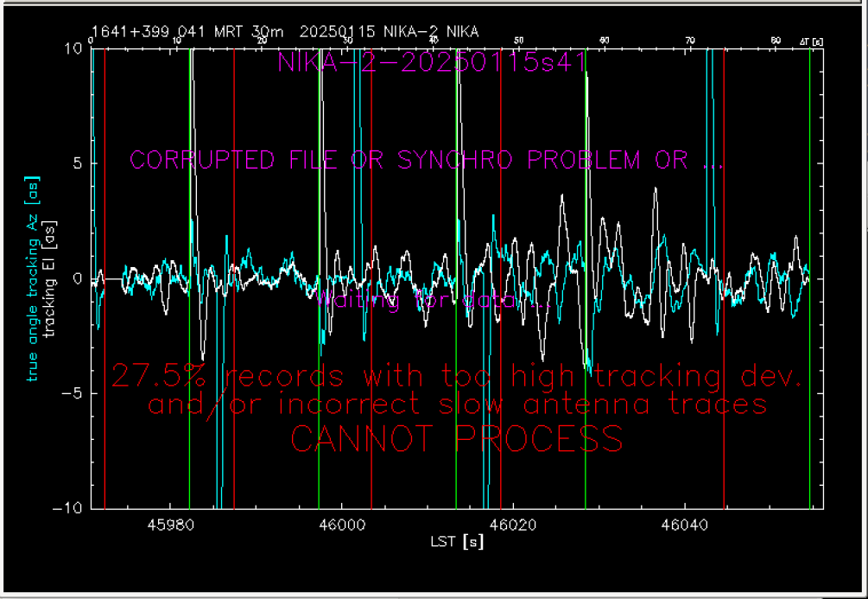Click the LST [s] x-axis label
Screen dimensions: 868x599
coord(457,542)
